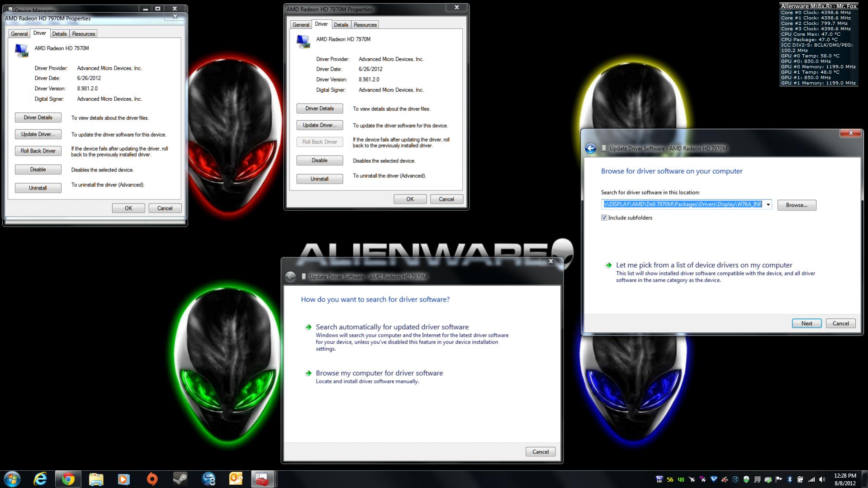This screenshot has height=488, width=868.
Task: Click the yellow 56 temperature tray icon
Action: click(x=670, y=480)
